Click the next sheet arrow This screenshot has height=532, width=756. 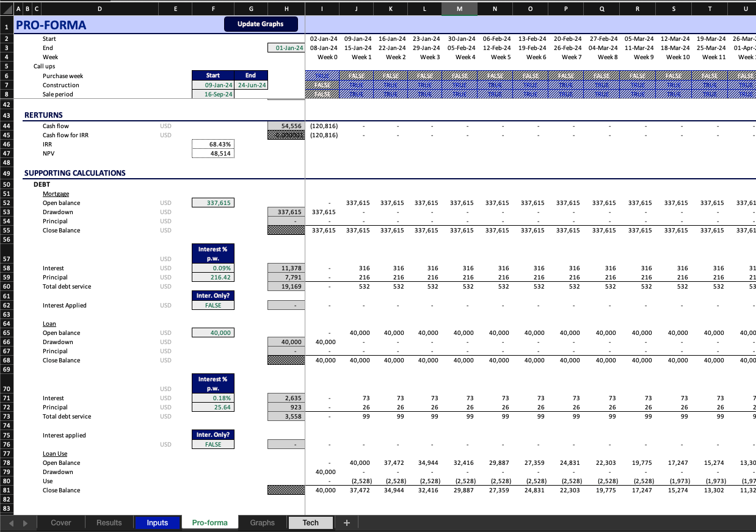[x=25, y=523]
